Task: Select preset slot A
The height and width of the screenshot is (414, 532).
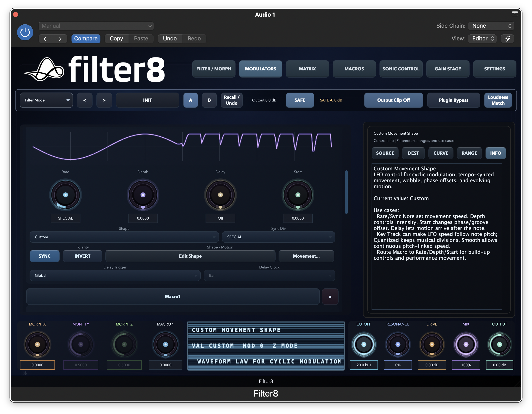Action: [190, 100]
